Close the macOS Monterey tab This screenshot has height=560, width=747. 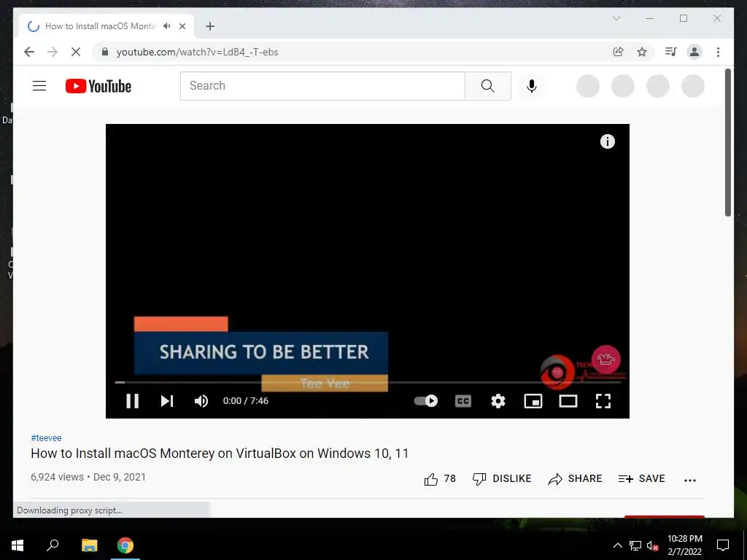point(182,26)
